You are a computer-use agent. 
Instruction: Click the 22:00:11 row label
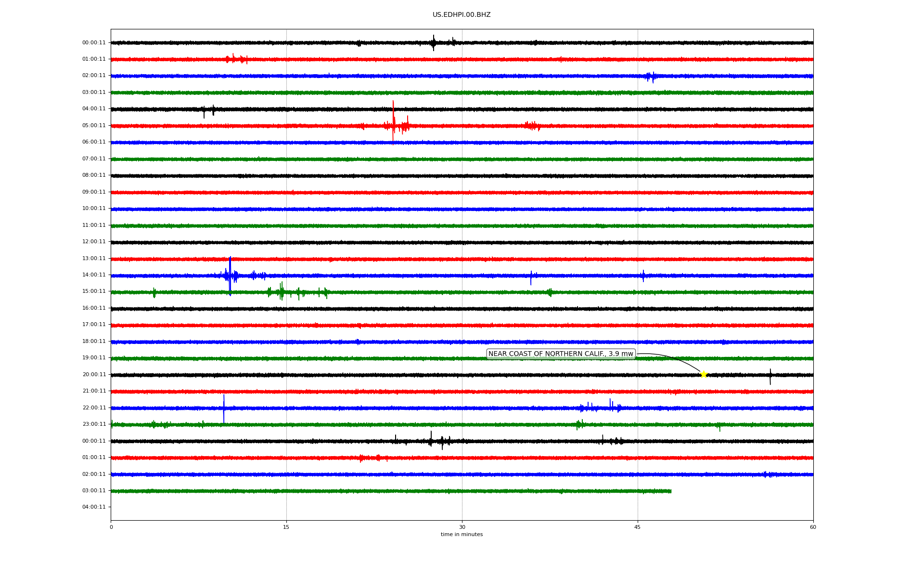click(x=94, y=408)
